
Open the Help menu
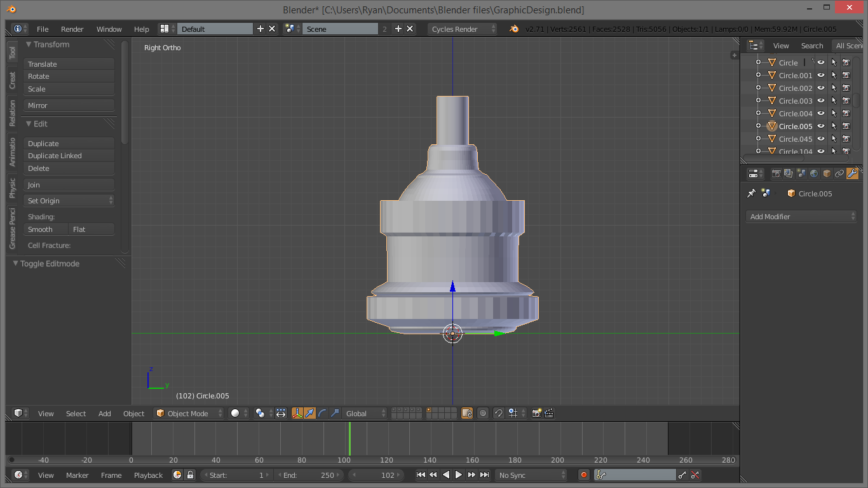(x=141, y=29)
